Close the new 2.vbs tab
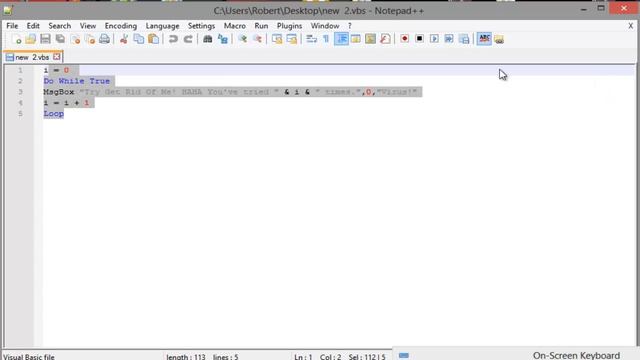 click(x=57, y=57)
